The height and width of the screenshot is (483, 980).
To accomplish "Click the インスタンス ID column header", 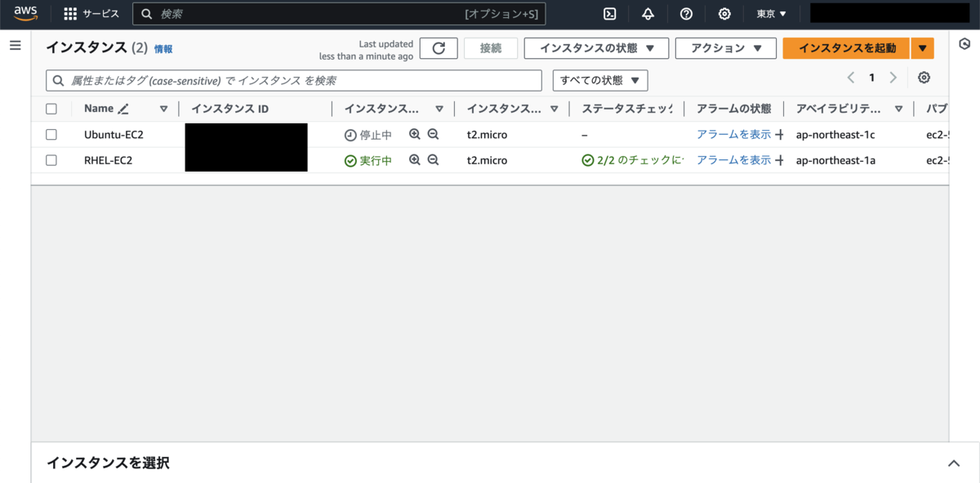I will 229,109.
